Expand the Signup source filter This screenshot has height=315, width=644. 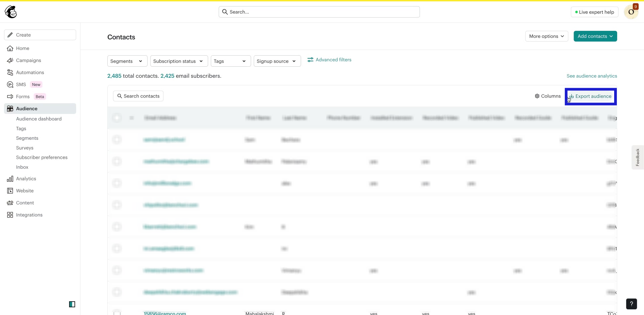(277, 61)
